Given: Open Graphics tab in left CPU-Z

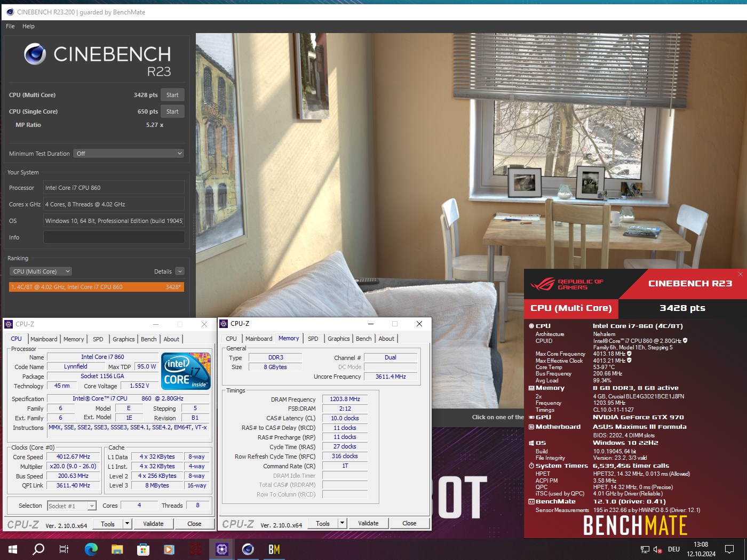Looking at the screenshot, I should [x=123, y=339].
